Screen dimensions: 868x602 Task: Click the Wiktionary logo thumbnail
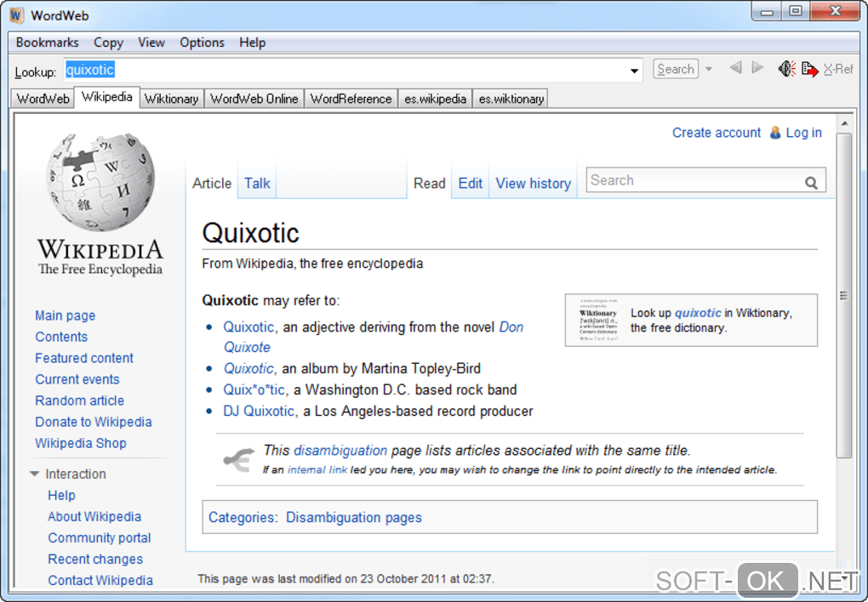[x=598, y=320]
